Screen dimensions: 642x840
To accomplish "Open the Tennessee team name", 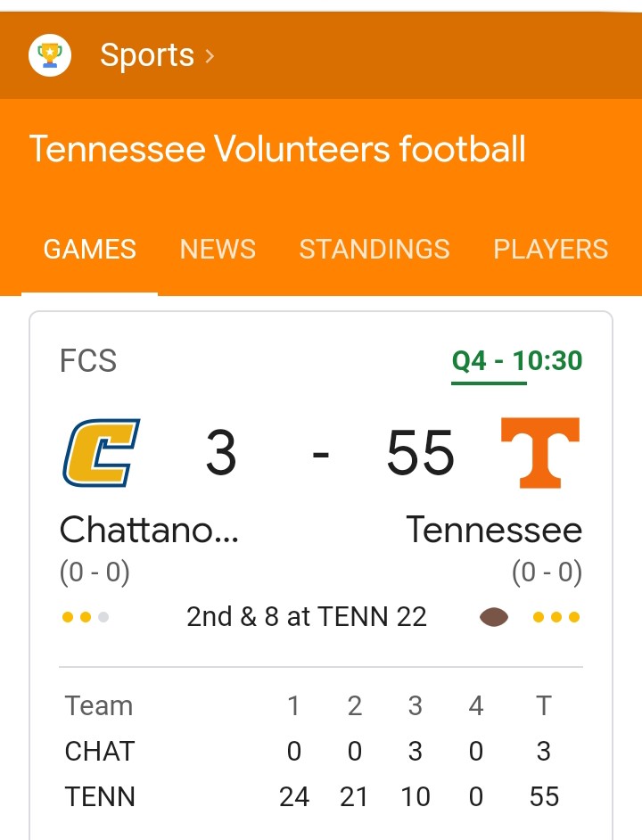I will click(x=494, y=531).
